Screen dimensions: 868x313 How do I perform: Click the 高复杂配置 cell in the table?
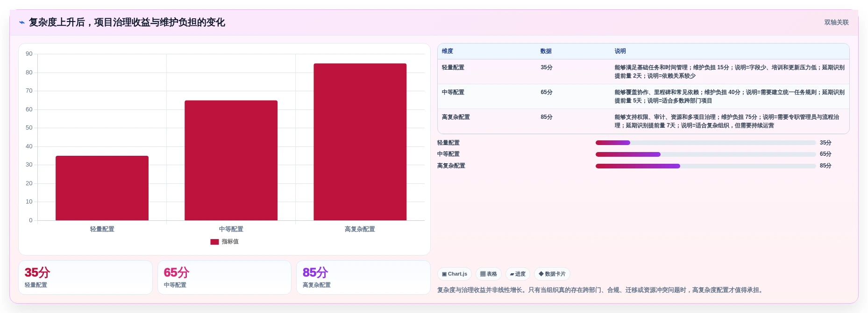tap(456, 117)
